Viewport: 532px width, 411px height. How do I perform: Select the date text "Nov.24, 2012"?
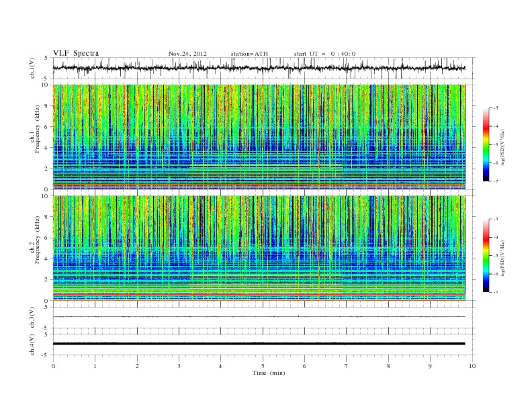click(187, 54)
